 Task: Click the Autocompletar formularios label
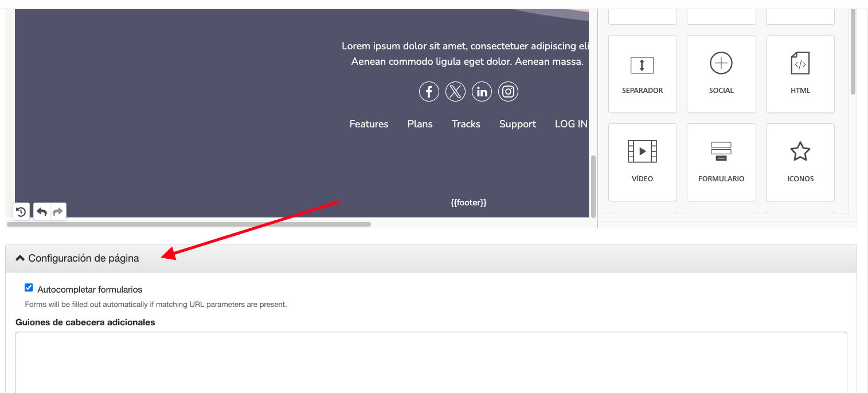[x=90, y=290]
